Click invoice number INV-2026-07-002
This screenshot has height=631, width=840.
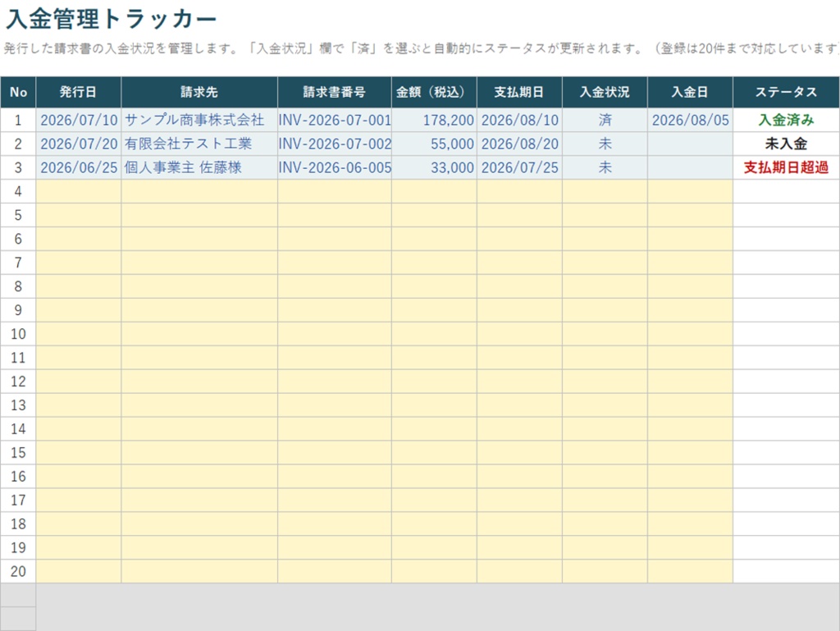tap(335, 144)
